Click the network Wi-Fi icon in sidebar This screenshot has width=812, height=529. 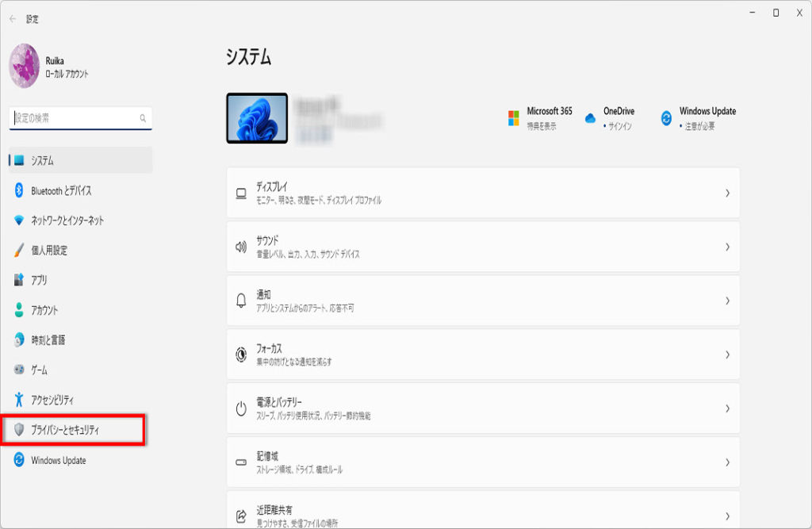[x=19, y=220]
